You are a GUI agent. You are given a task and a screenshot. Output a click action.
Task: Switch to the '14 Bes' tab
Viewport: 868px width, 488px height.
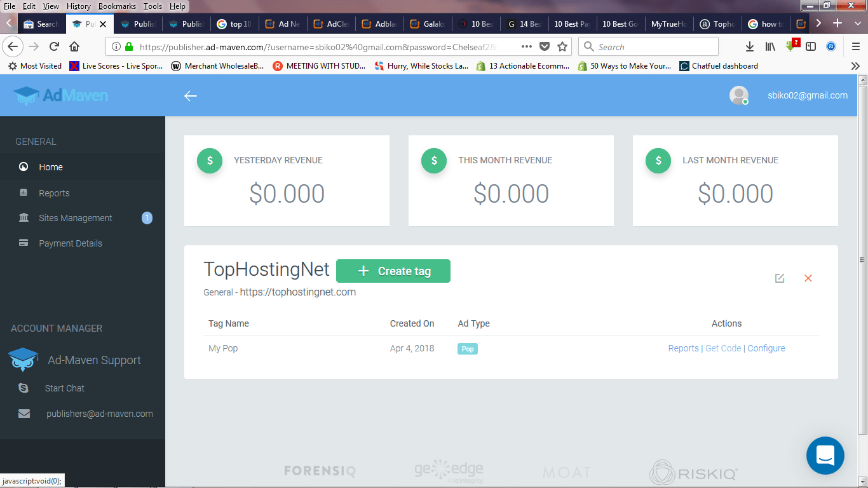524,24
